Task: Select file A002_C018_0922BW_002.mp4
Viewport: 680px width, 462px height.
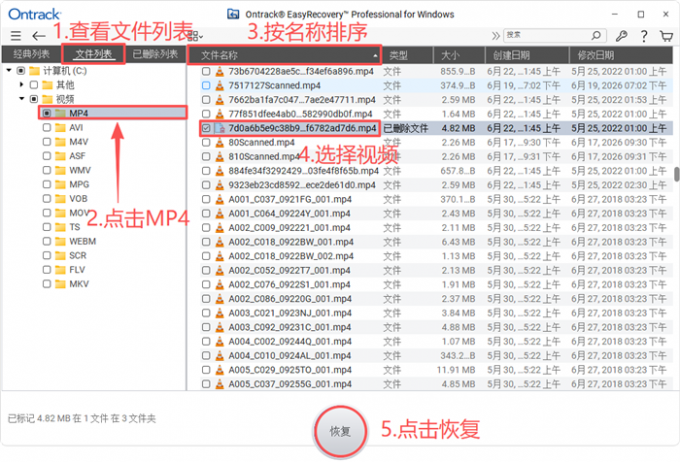Action: click(291, 256)
